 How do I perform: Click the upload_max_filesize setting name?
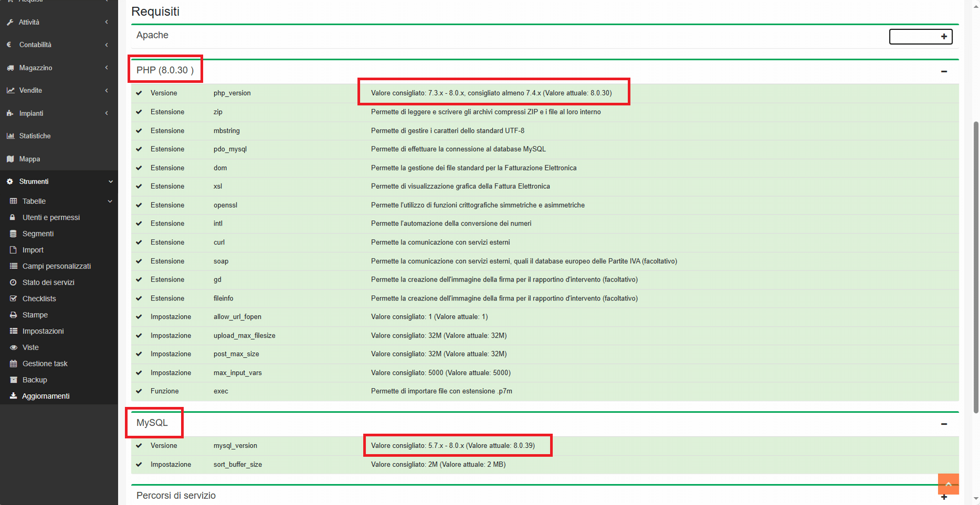coord(245,336)
